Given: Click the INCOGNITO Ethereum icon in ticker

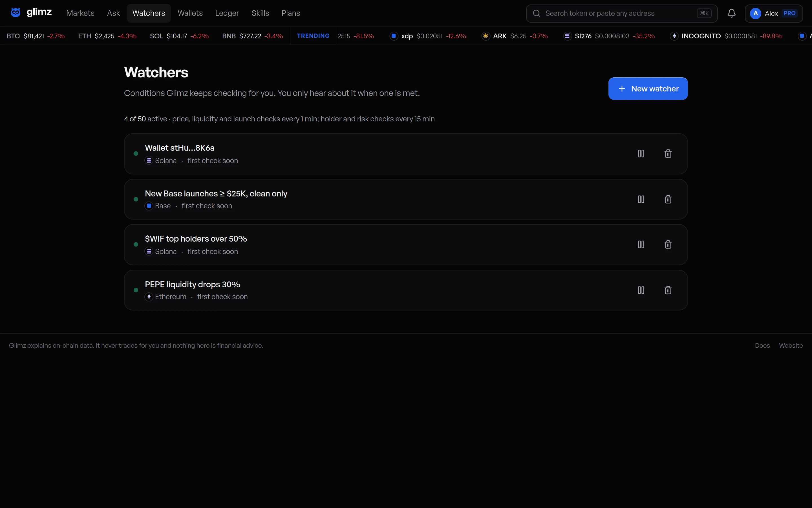Looking at the screenshot, I should 674,36.
